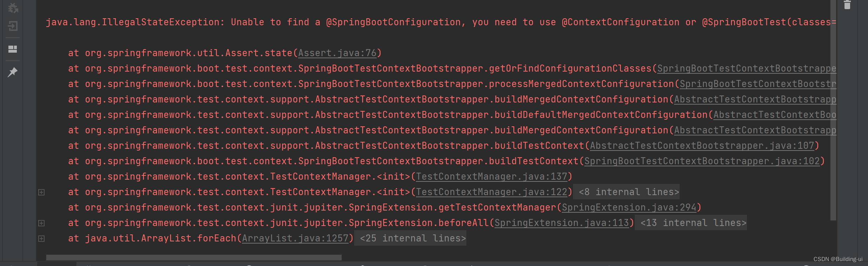The width and height of the screenshot is (868, 266).
Task: Click the jump-to-source arrow icon
Action: pos(13,26)
